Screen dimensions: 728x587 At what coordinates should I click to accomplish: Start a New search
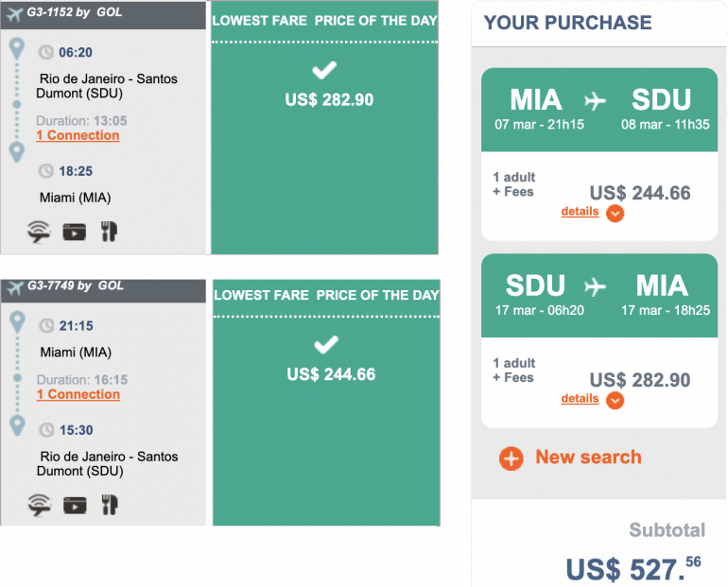coord(588,458)
